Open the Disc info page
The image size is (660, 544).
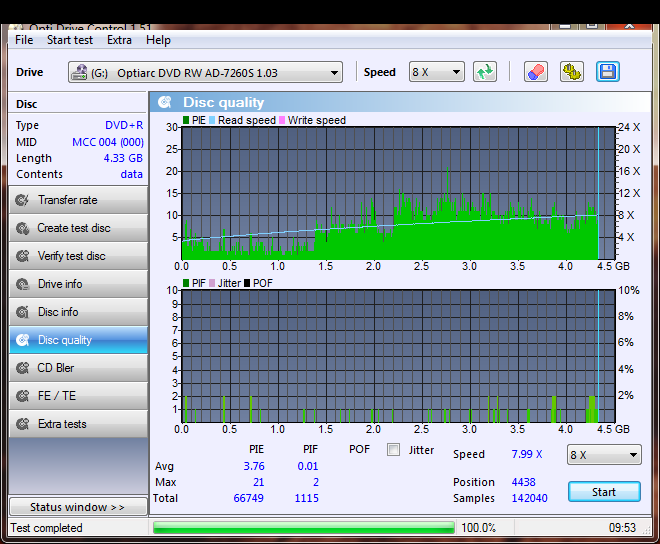78,312
